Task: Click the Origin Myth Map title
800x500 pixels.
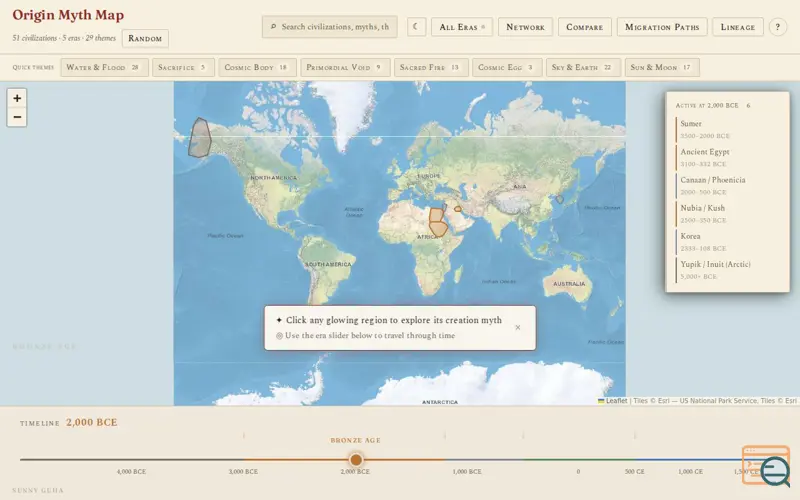Action: coord(68,15)
